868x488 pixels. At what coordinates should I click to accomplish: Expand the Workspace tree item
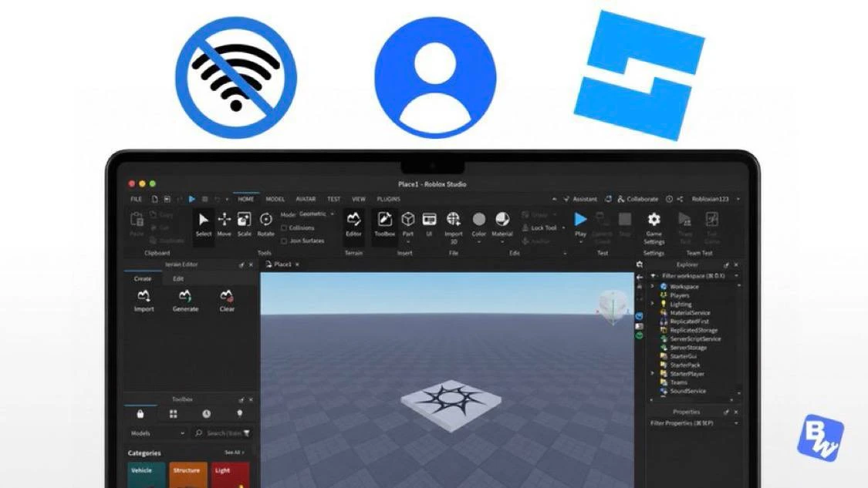click(653, 287)
